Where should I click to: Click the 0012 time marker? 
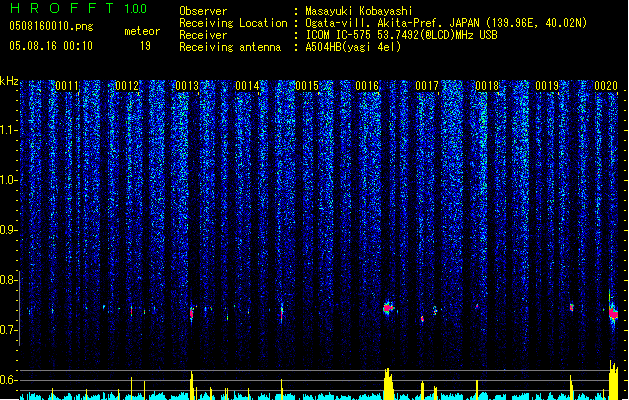127,86
